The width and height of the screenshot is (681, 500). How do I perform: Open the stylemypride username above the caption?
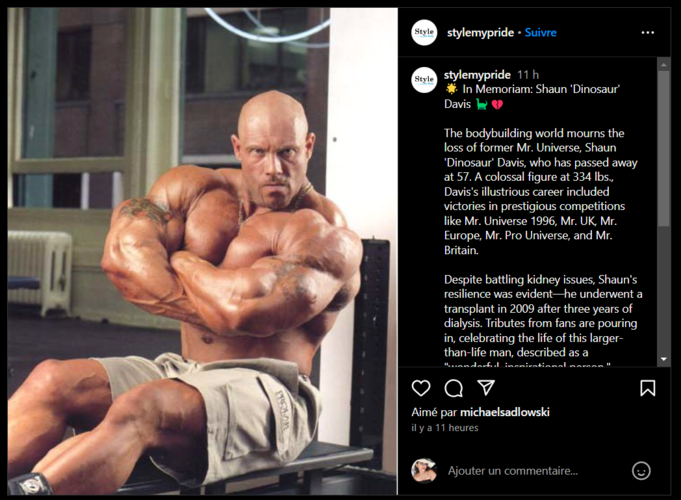point(477,75)
